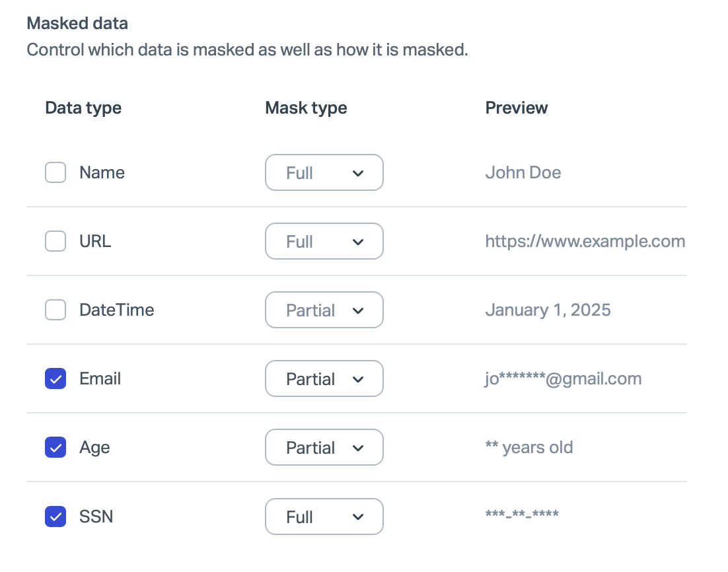Open DateTime's Partial mask dropdown
This screenshot has width=728, height=572.
(324, 310)
